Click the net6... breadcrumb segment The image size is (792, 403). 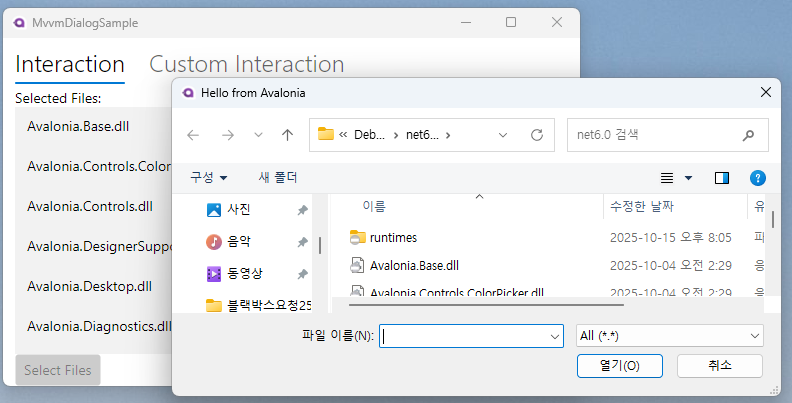[422, 135]
